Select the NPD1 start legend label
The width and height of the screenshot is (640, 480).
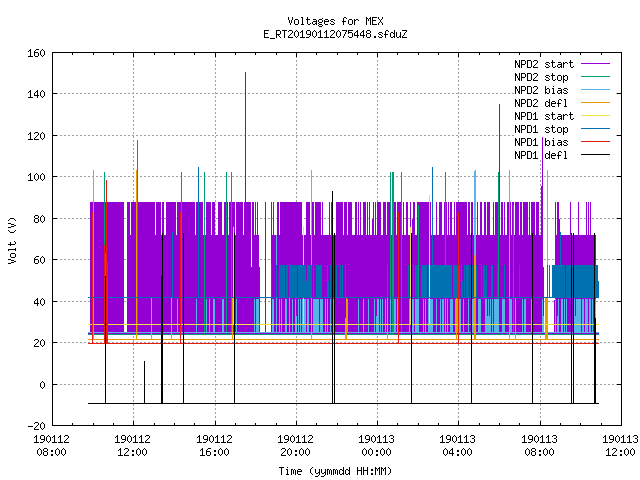click(544, 116)
